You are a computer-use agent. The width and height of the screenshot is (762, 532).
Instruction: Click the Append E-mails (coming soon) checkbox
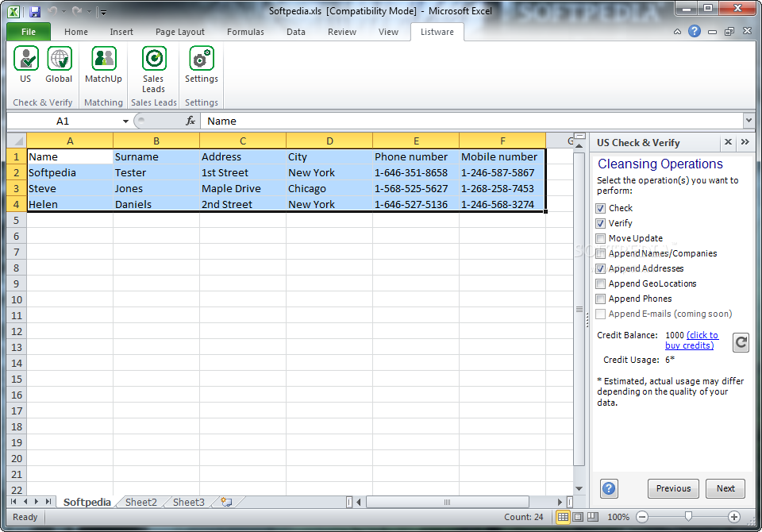pyautogui.click(x=601, y=314)
